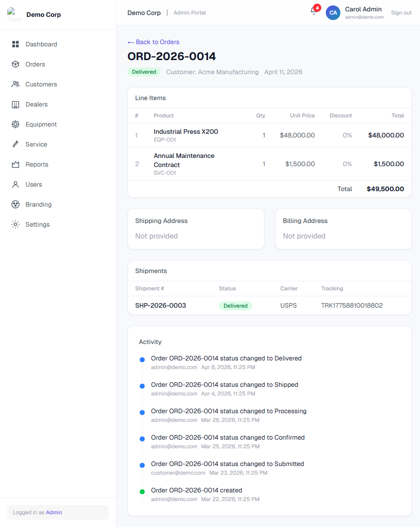Click the Customers people icon

15,84
